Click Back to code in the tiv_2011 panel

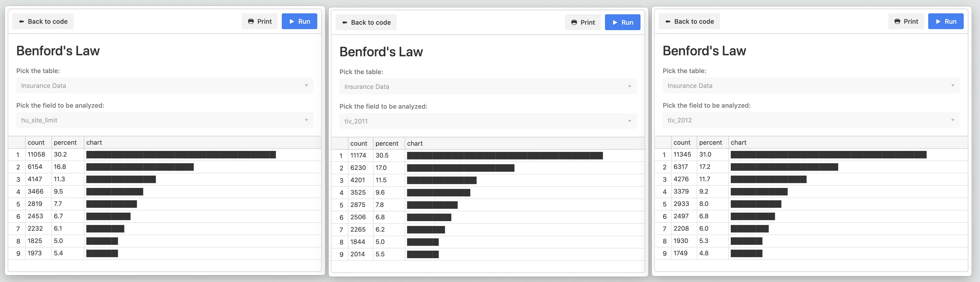coord(366,22)
